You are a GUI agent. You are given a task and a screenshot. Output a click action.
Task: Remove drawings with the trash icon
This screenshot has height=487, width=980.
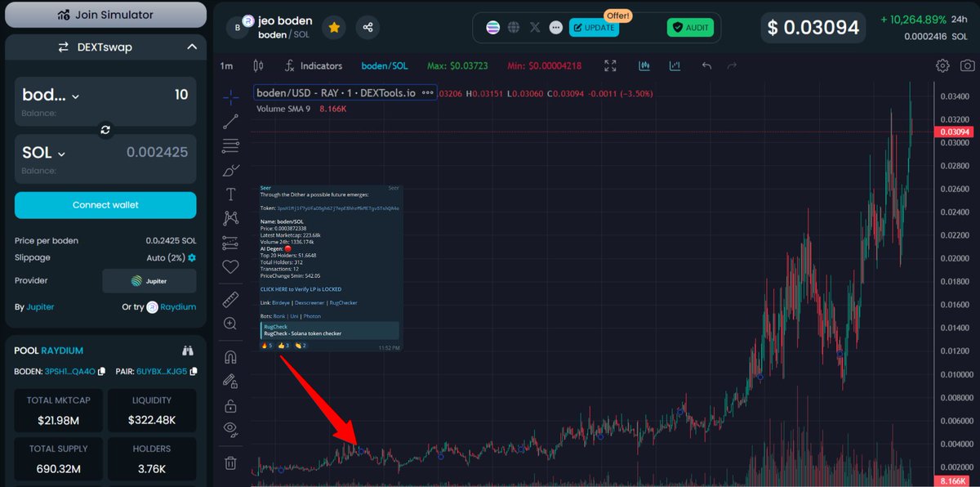coord(230,463)
